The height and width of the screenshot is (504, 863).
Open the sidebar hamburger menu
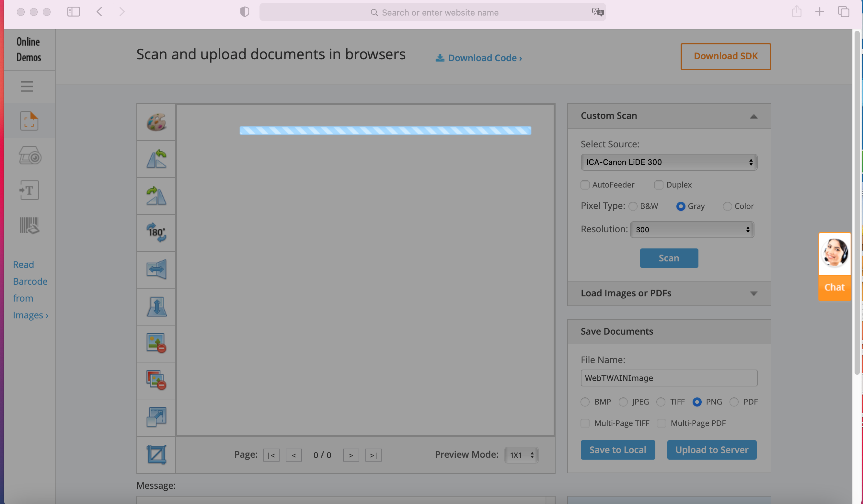(x=27, y=86)
